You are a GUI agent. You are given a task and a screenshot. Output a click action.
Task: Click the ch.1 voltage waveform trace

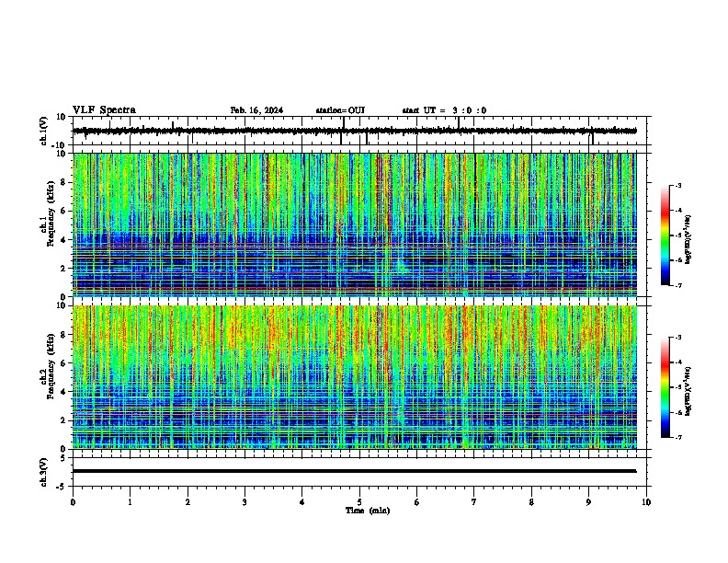[355, 131]
